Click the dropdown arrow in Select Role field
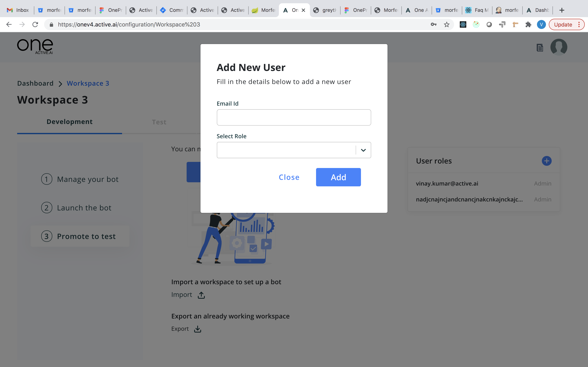Screen dimensions: 588x367 tap(363, 150)
